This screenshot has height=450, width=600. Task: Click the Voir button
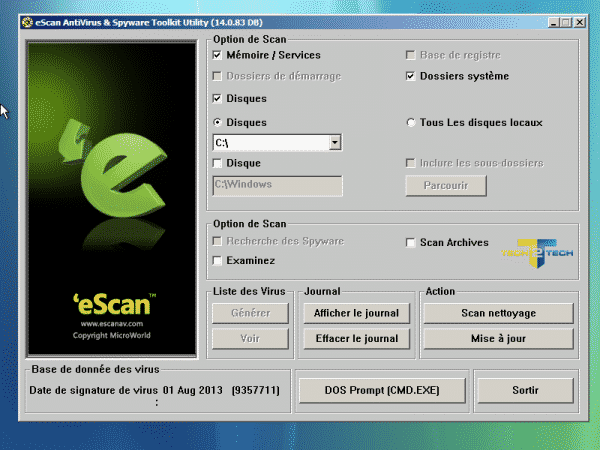250,339
